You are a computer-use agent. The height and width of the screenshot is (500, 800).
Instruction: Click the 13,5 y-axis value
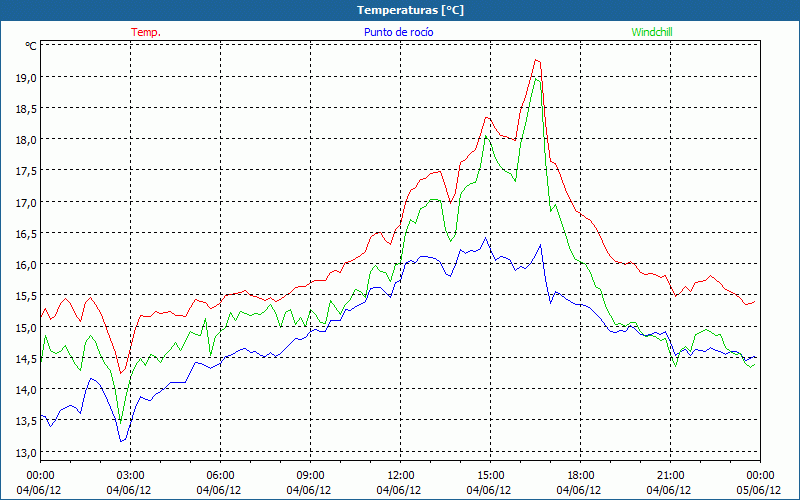tap(27, 421)
